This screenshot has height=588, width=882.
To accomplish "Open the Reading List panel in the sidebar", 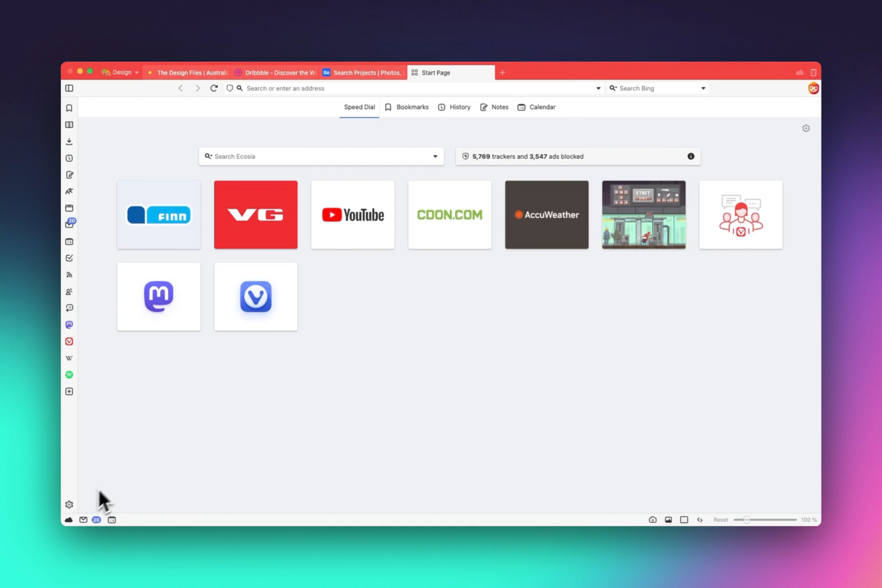I will (69, 125).
